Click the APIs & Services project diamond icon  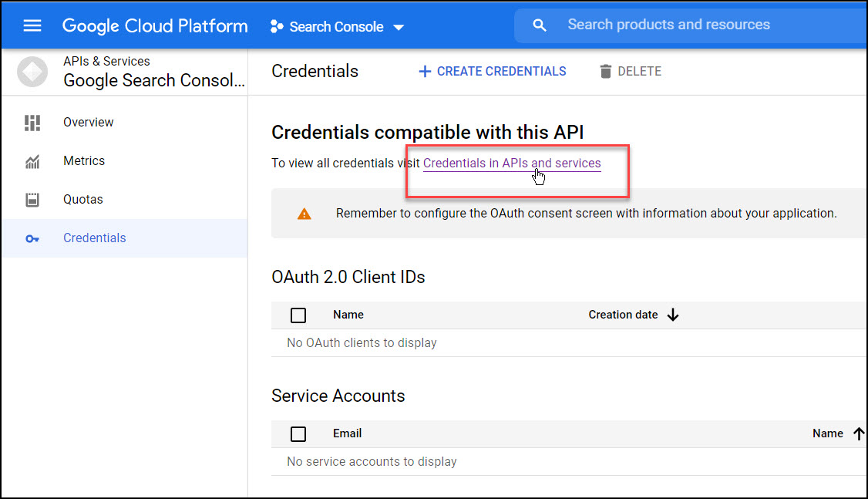pyautogui.click(x=32, y=71)
